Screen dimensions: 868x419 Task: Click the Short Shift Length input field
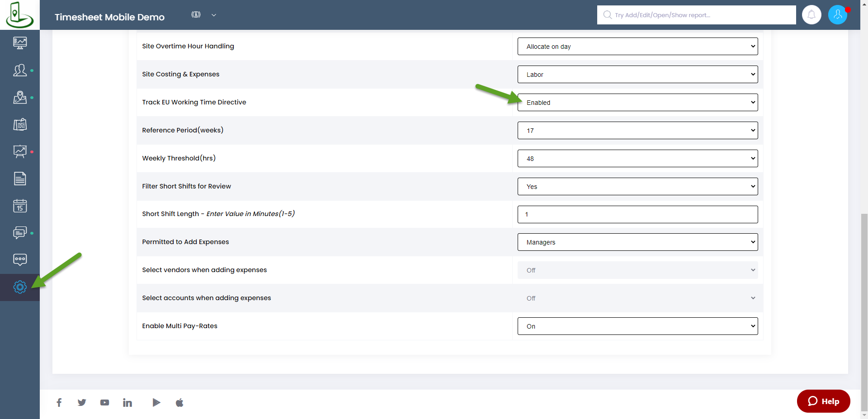tap(637, 214)
